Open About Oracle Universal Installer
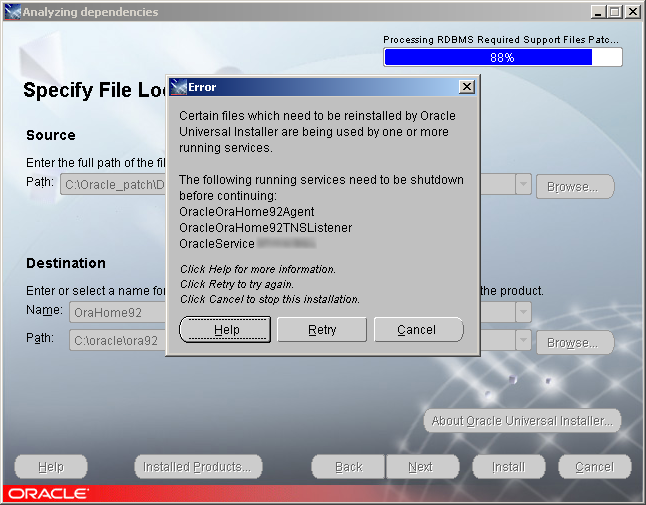This screenshot has width=646, height=505. (x=522, y=421)
